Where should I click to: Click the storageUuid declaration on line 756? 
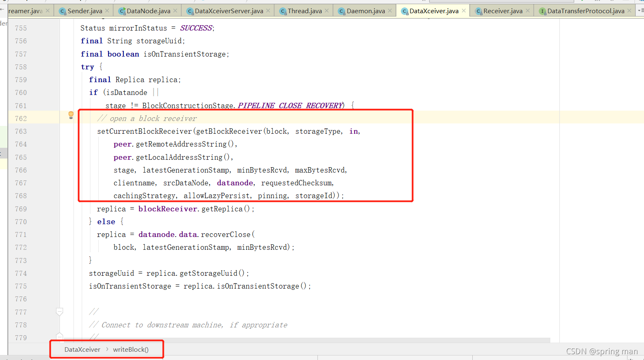click(x=159, y=41)
